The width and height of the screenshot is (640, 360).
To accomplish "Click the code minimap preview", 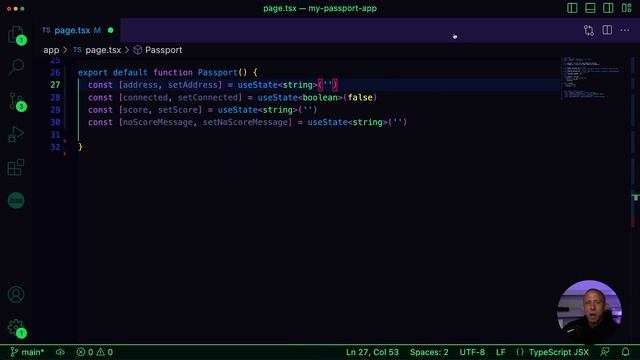I will click(x=592, y=78).
